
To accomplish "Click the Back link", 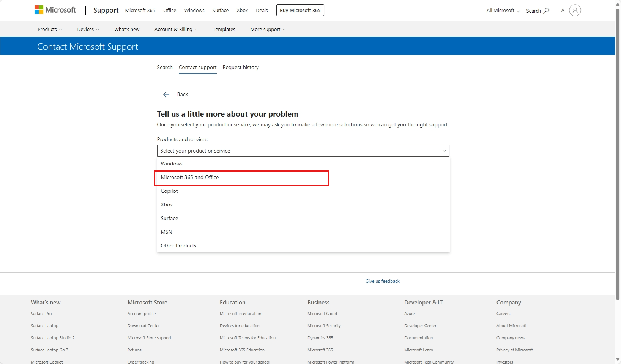I will point(183,94).
